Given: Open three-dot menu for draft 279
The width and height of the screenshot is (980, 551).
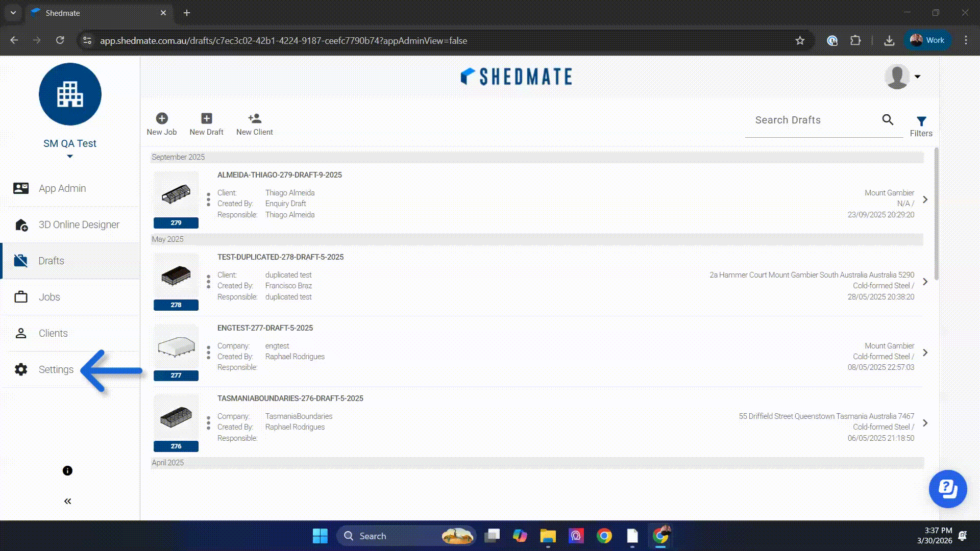Looking at the screenshot, I should 208,199.
